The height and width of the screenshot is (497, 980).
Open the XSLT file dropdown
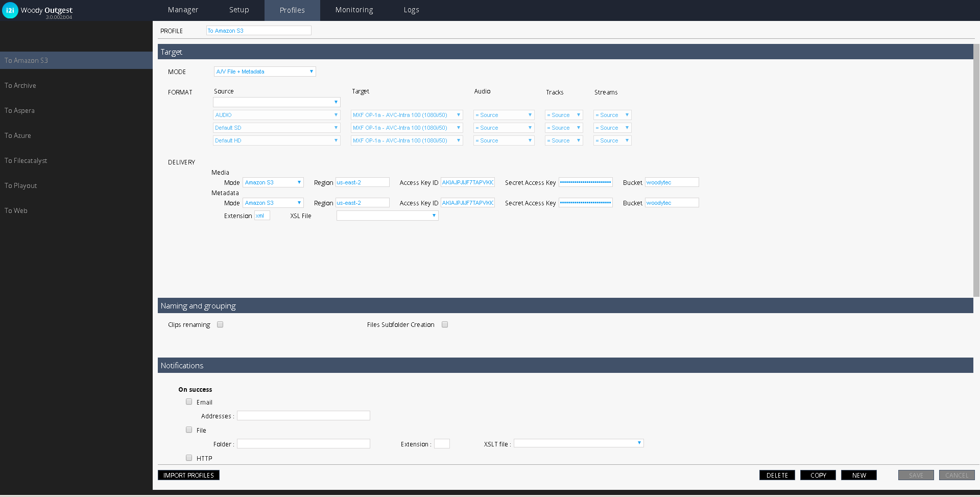(579, 443)
